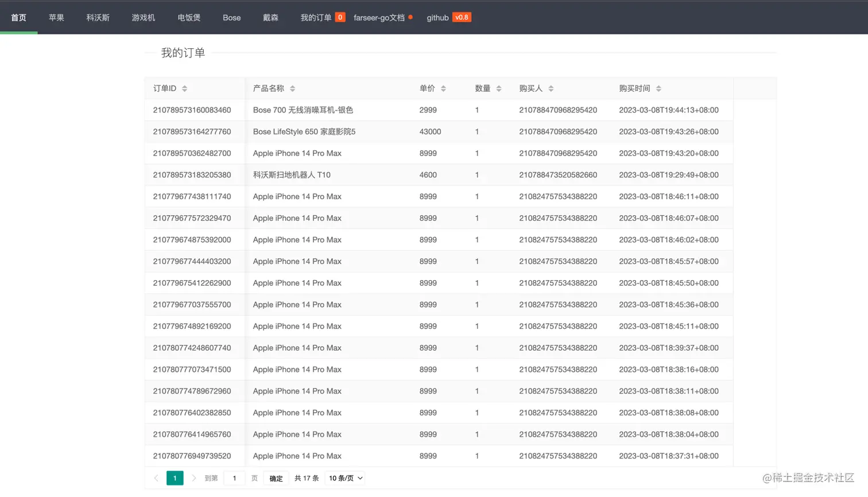This screenshot has height=497, width=868.
Task: Select order ID 210789570362482700
Action: click(x=192, y=153)
